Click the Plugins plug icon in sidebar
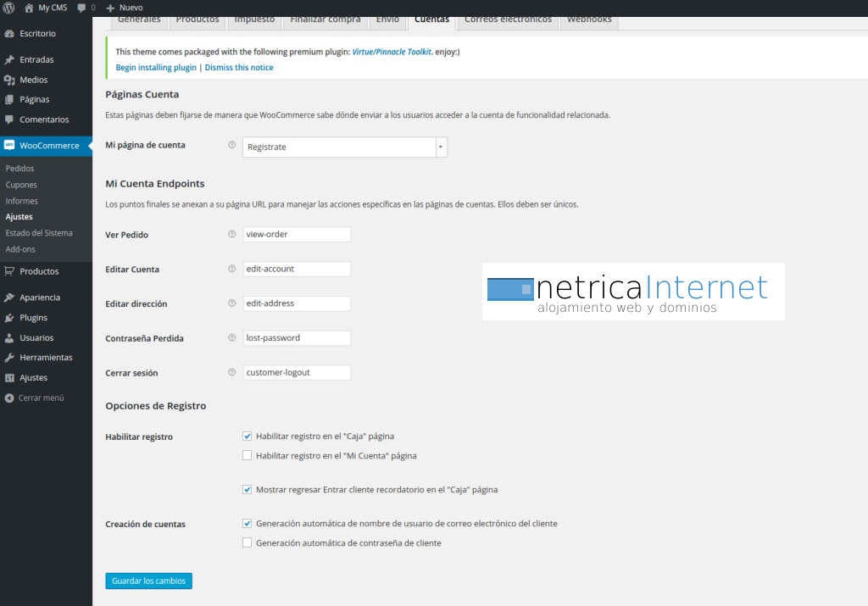This screenshot has width=868, height=606. (x=9, y=318)
